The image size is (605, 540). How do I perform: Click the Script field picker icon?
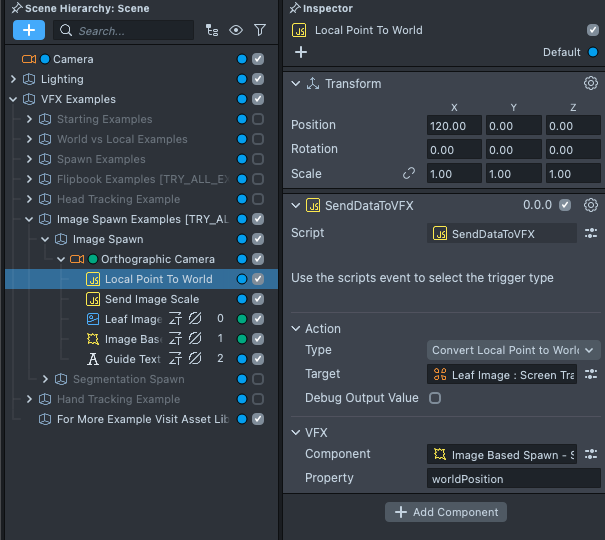pos(591,233)
